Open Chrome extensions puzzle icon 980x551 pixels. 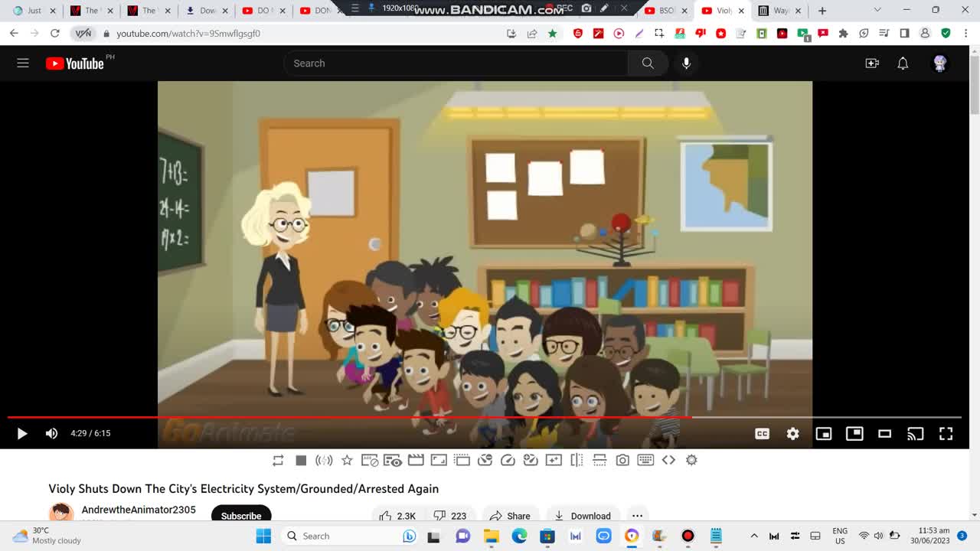click(843, 34)
